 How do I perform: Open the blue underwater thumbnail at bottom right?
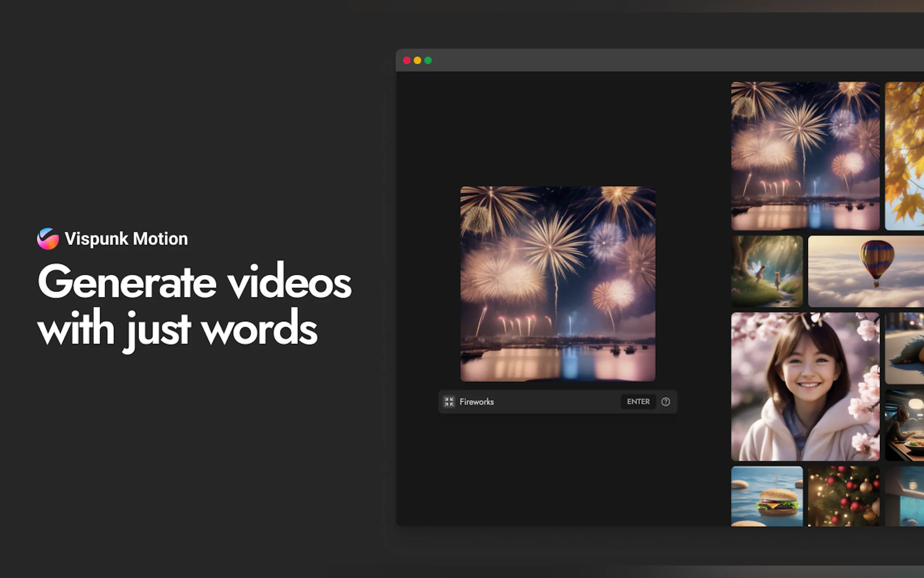(x=904, y=496)
